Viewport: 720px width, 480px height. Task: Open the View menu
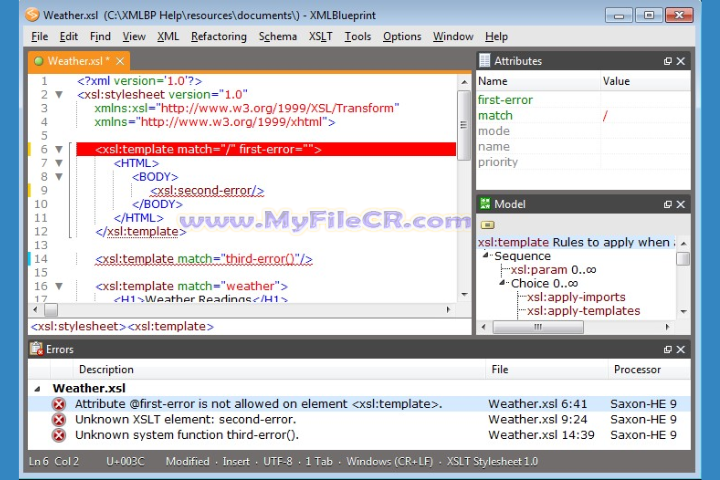click(x=134, y=36)
